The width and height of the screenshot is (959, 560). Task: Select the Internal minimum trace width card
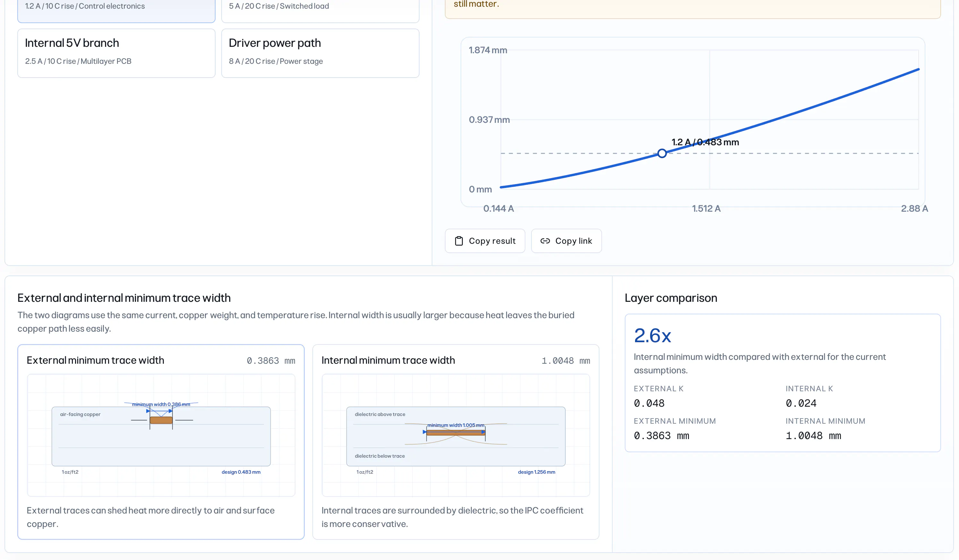(x=455, y=442)
